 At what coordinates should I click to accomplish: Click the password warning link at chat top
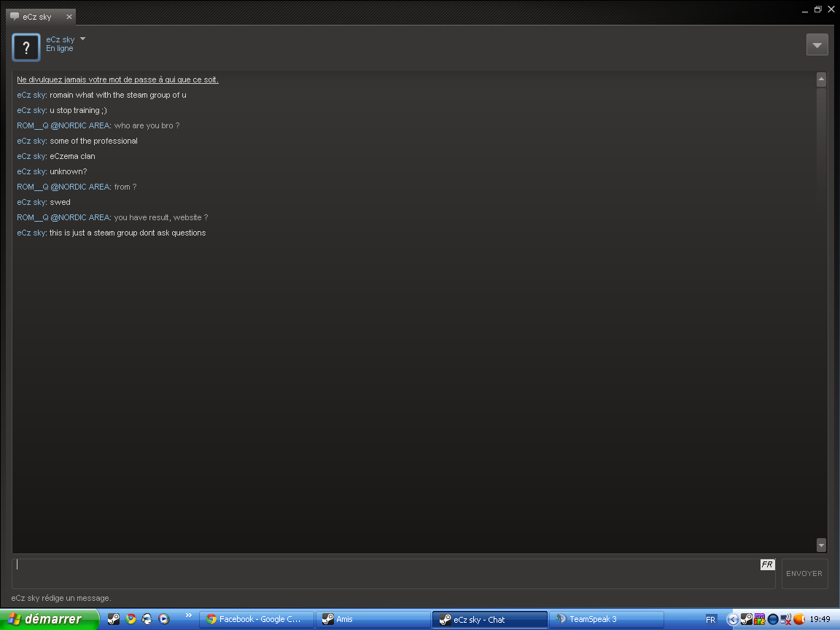tap(117, 79)
